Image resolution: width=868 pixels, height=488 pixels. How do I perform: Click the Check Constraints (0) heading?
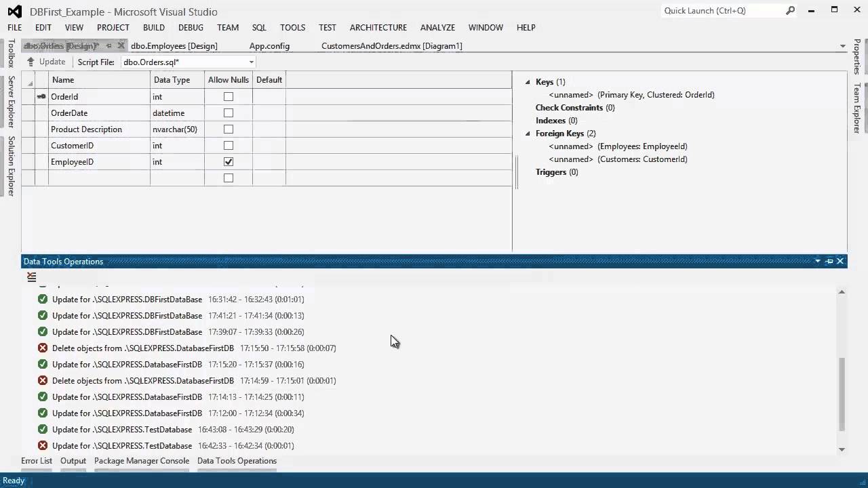(x=575, y=108)
